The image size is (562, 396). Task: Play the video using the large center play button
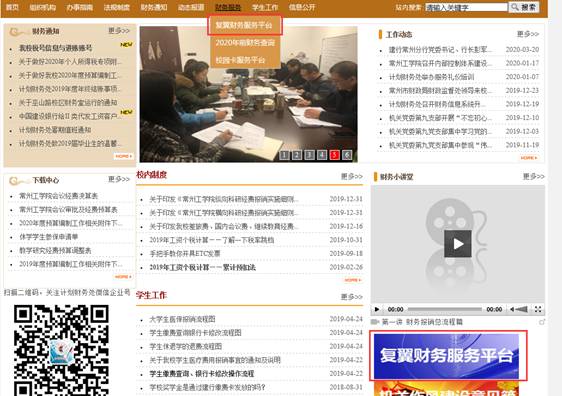(458, 244)
